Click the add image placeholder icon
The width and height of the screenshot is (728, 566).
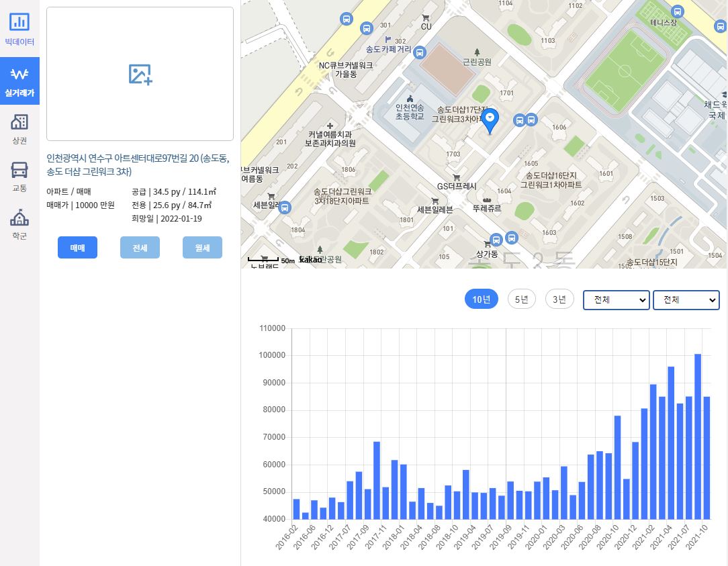[x=140, y=74]
